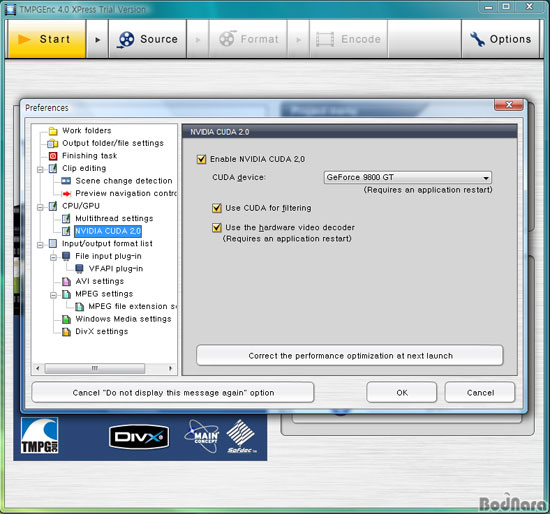550x514 pixels.
Task: Click the Clip editing icon
Action: click(x=53, y=168)
